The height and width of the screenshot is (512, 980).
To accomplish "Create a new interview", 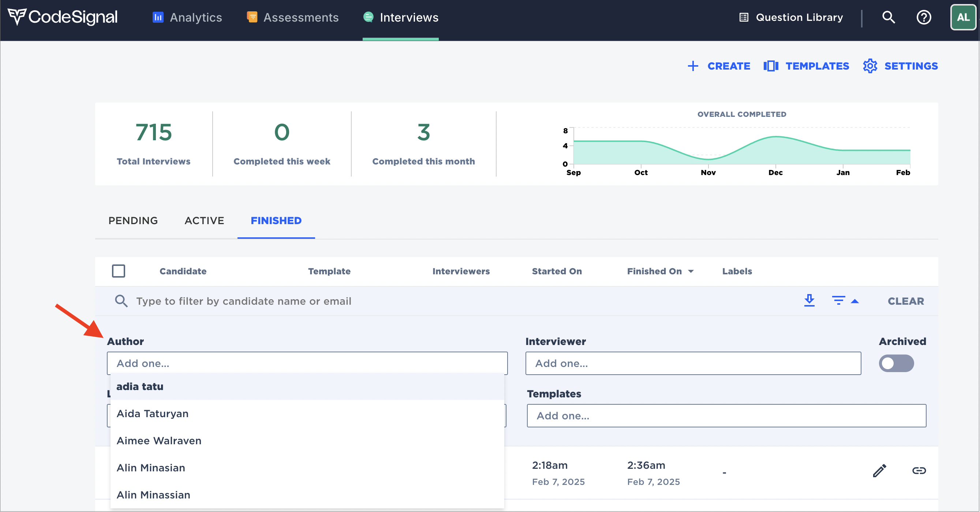I will [x=719, y=66].
